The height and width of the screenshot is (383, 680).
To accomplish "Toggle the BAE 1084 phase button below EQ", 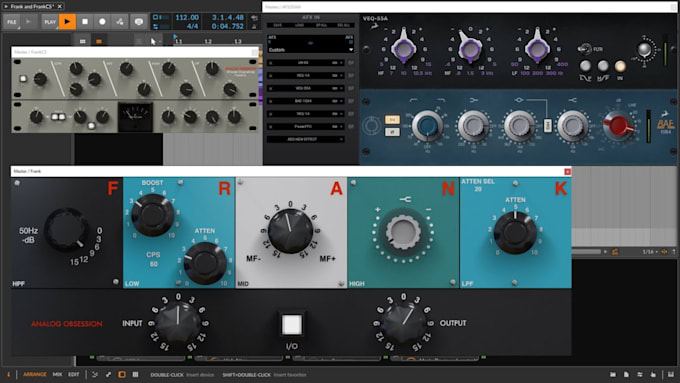I will click(x=392, y=132).
